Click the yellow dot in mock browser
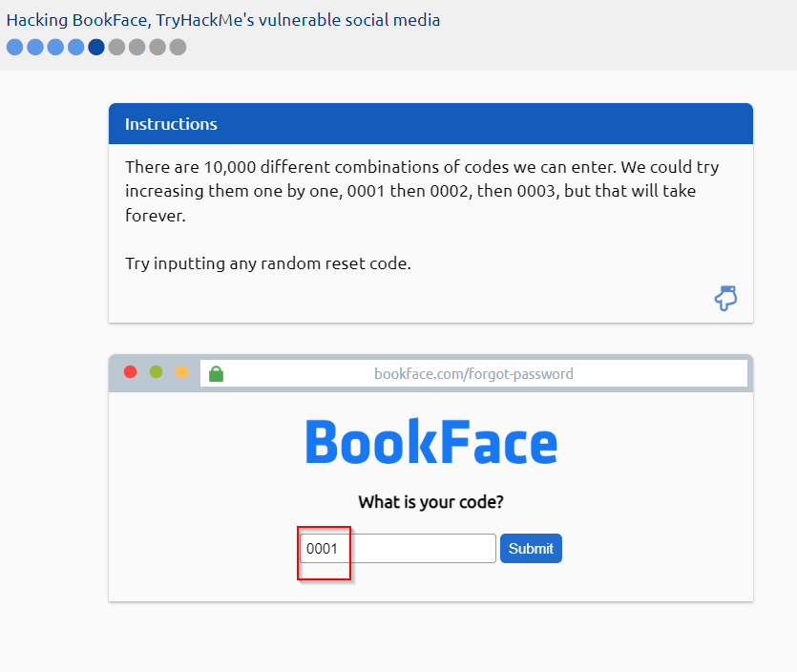This screenshot has width=797, height=672. click(x=181, y=372)
